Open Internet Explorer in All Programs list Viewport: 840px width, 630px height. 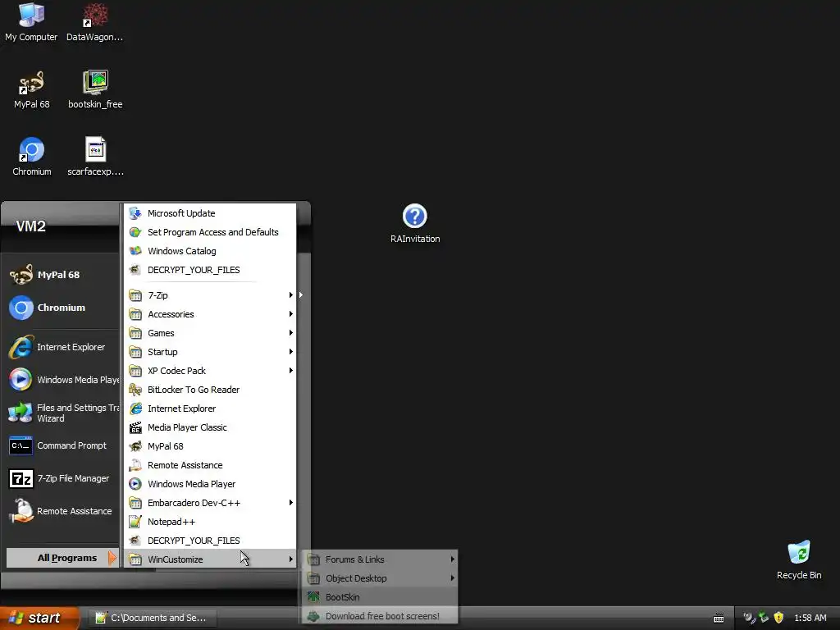click(210, 409)
